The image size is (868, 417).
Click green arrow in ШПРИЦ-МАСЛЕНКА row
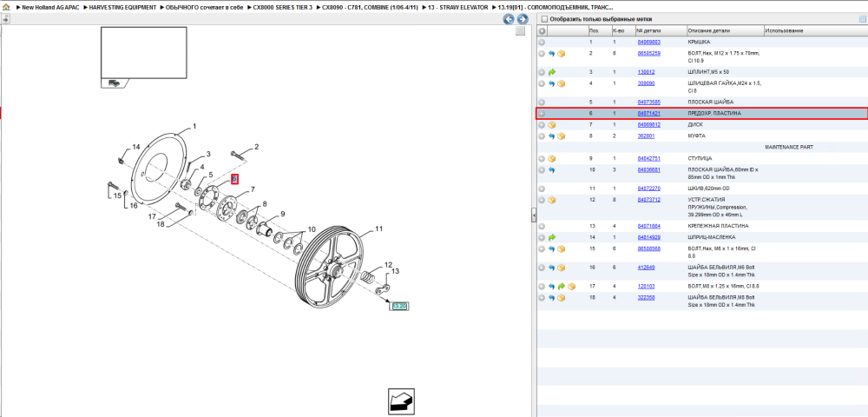551,237
